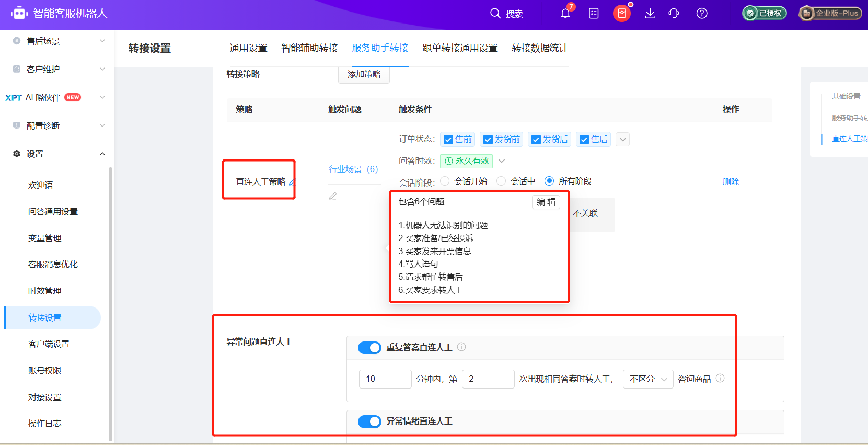
Task: Click the count input field showing 2
Action: (488, 379)
